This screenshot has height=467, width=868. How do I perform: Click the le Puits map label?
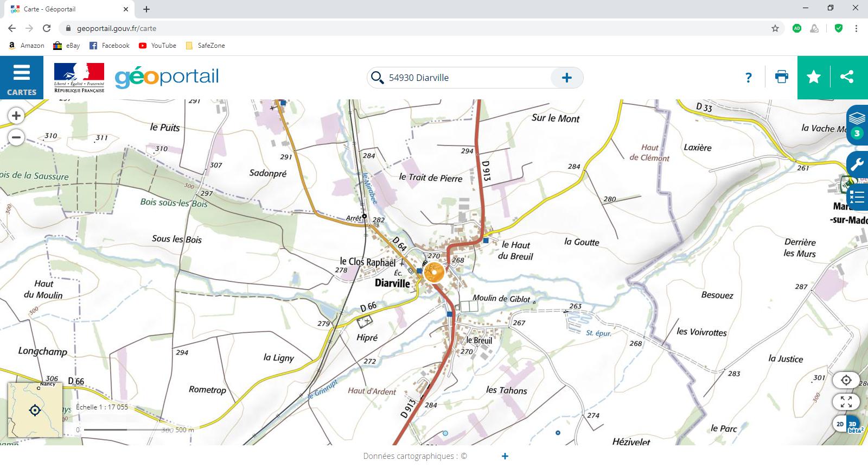pos(165,128)
